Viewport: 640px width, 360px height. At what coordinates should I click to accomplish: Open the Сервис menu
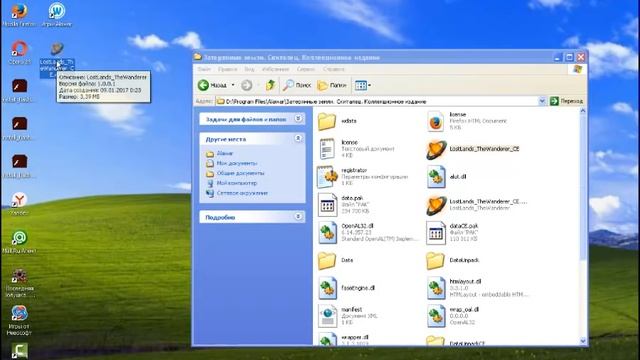306,69
